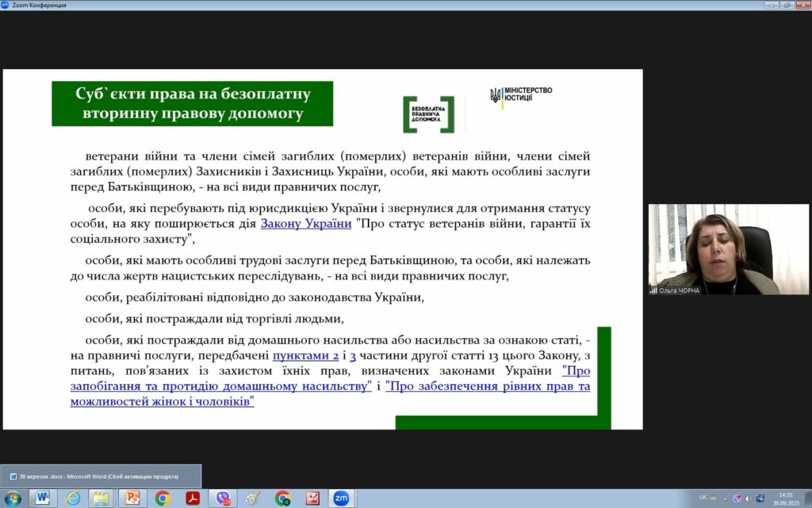Follow the "Закону України" hyperlink
The image size is (812, 508).
(x=306, y=224)
